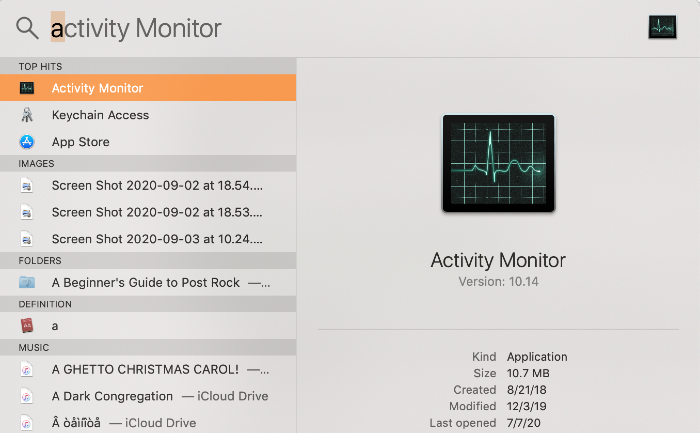The width and height of the screenshot is (700, 433).
Task: Click icon of Screen Shot 10.24 file
Action: click(x=27, y=239)
